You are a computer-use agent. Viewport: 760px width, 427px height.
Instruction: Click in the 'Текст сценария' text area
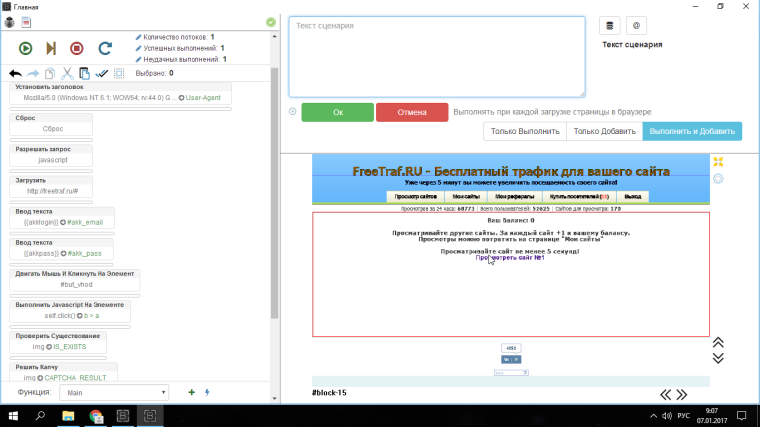click(x=437, y=58)
